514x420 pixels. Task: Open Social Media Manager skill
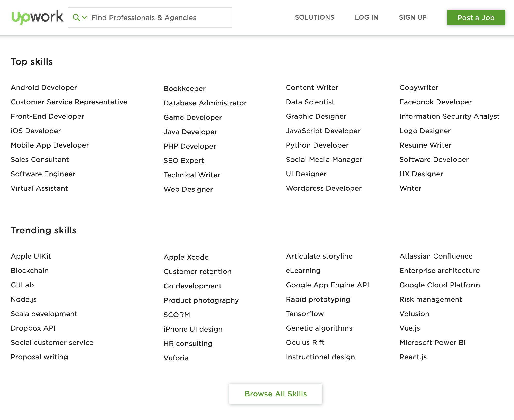pyautogui.click(x=324, y=160)
